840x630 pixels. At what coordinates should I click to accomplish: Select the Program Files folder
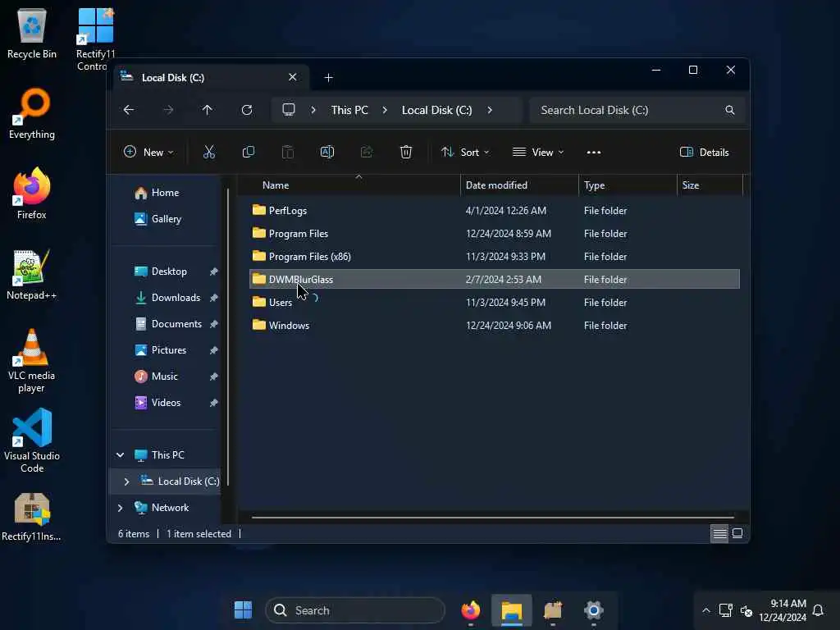[x=495, y=234]
